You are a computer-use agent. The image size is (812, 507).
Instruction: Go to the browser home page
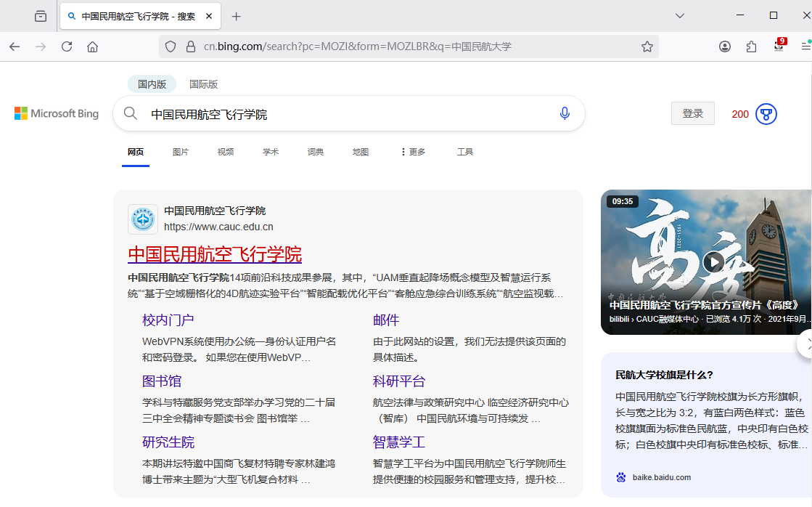(x=92, y=46)
